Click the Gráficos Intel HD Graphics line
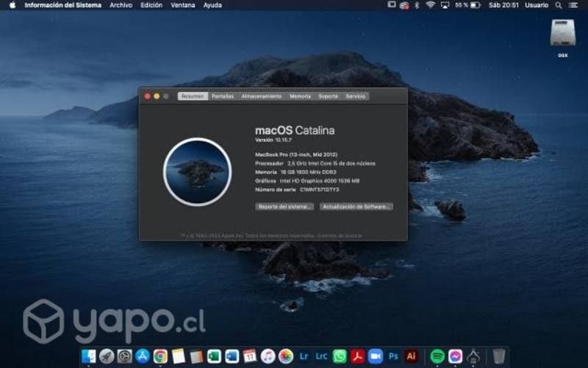Screen dimensions: 588x368 pos(307,180)
